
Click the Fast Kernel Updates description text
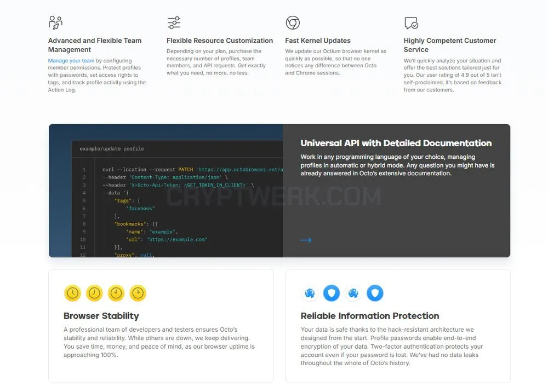pos(335,62)
